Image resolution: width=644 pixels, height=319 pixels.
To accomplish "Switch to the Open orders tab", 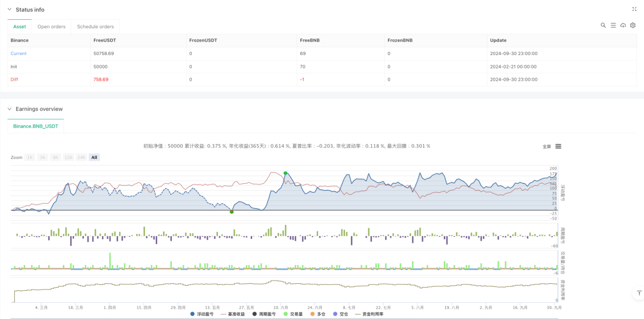I will pos(52,27).
